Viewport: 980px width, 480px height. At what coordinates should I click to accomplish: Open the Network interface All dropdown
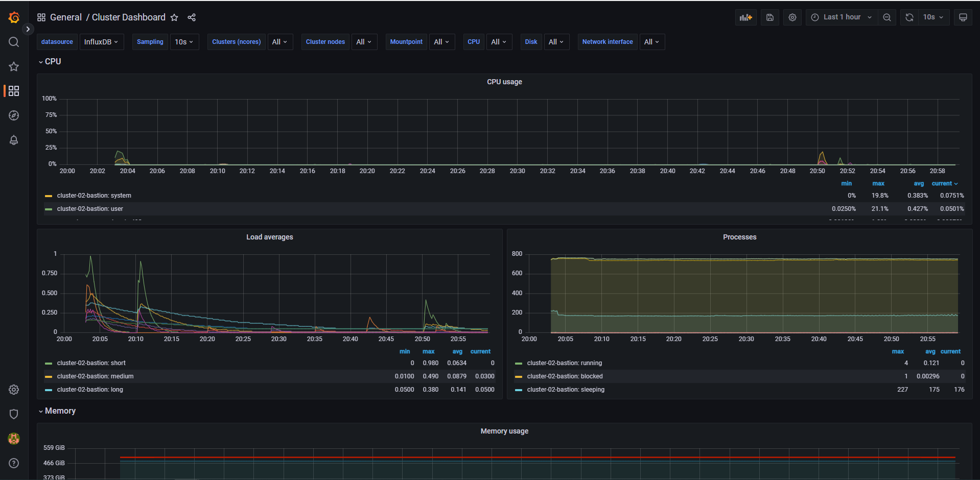point(651,42)
